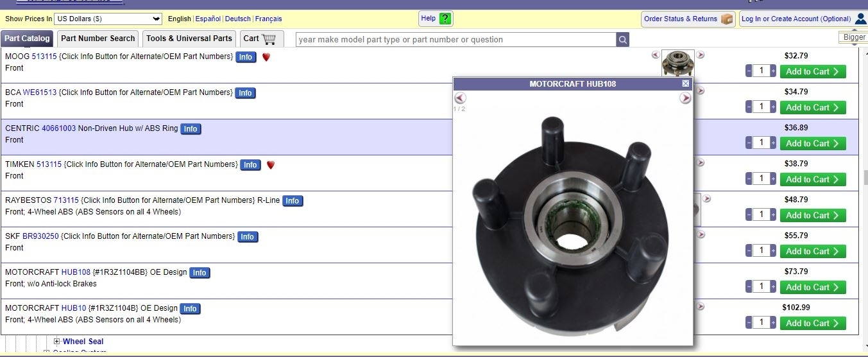The height and width of the screenshot is (357, 868).
Task: Expand the Wheel Seal tree node
Action: (57, 342)
